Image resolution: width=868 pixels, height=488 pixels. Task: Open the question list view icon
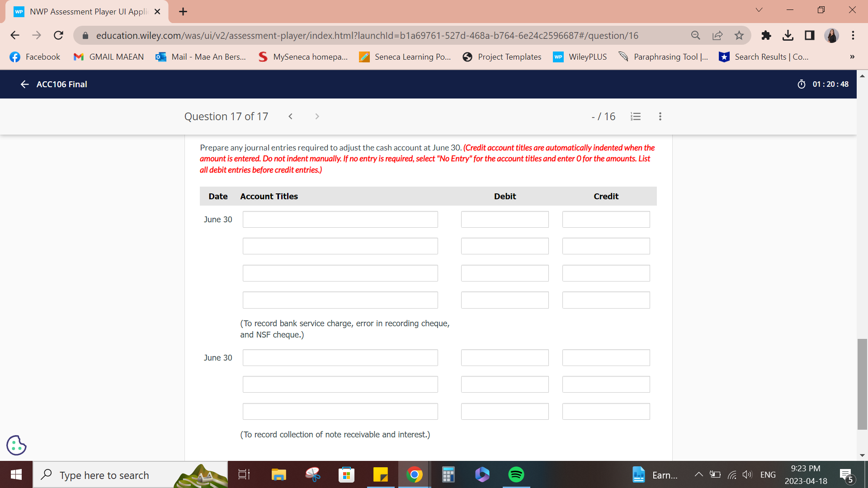pos(636,116)
